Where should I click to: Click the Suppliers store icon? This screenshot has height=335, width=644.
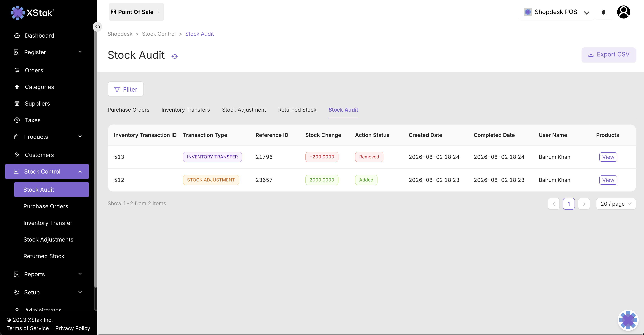point(17,103)
